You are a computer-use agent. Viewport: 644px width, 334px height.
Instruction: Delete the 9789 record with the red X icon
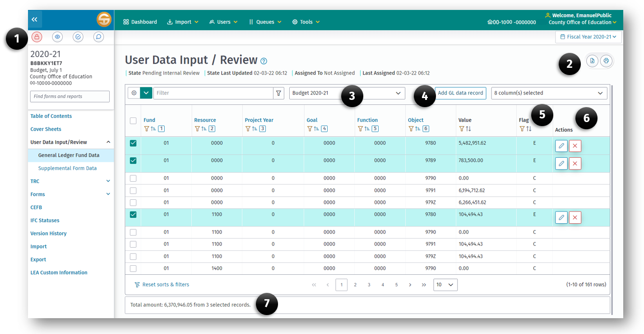click(x=575, y=163)
